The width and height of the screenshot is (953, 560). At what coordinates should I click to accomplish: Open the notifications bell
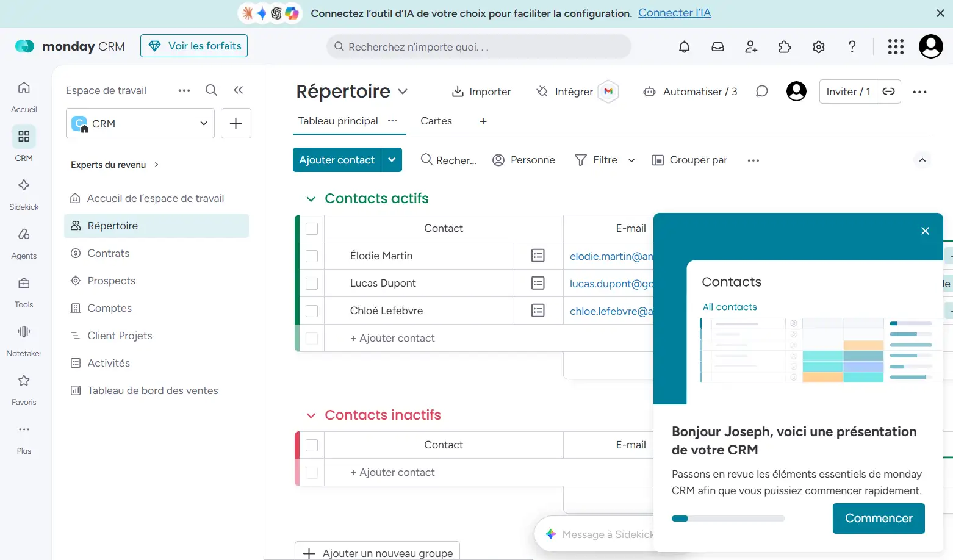click(x=685, y=47)
